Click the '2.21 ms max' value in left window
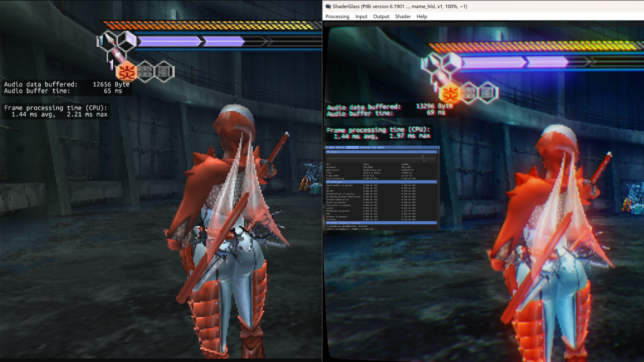This screenshot has width=644, height=362. [87, 115]
